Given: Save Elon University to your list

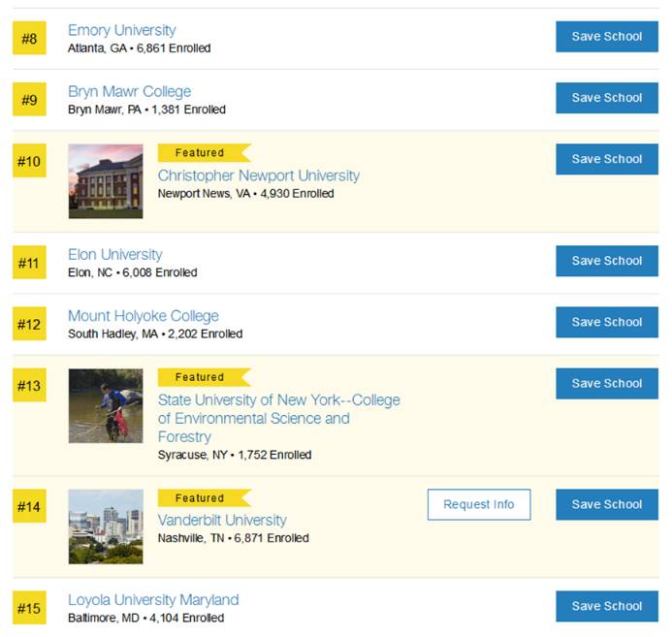Looking at the screenshot, I should tap(606, 261).
